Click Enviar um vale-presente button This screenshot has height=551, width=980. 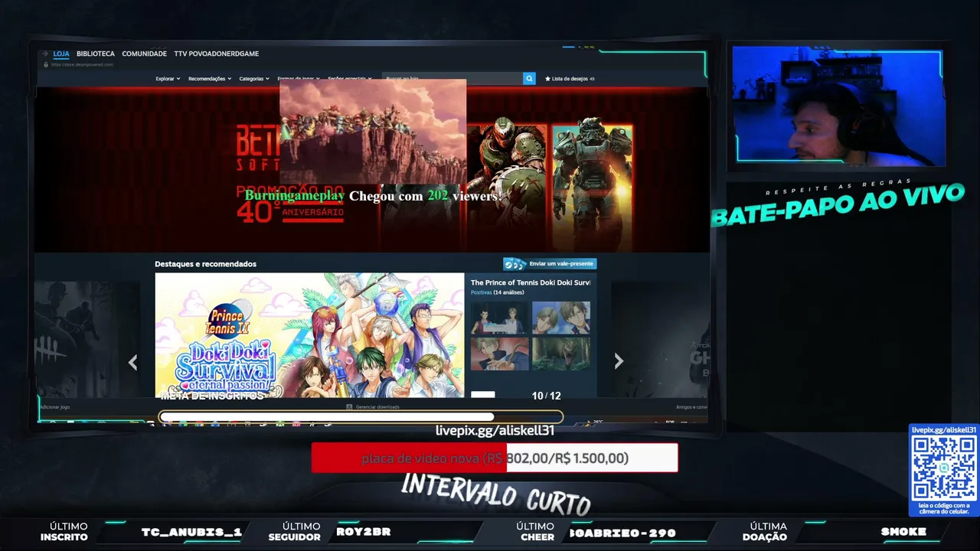(549, 264)
